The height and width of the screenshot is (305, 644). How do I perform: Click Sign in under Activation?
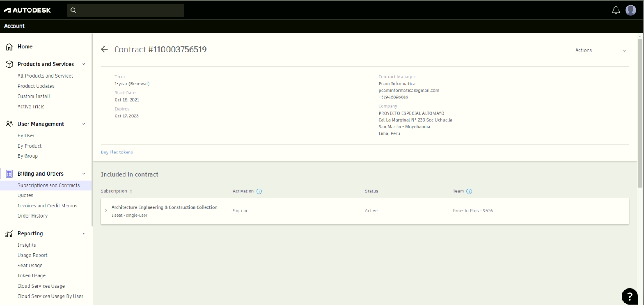click(240, 211)
